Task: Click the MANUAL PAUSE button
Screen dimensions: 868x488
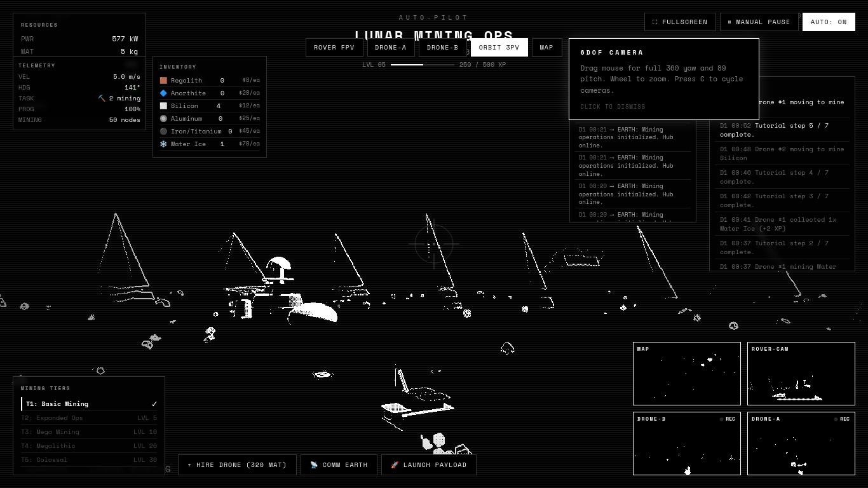Action: click(759, 22)
